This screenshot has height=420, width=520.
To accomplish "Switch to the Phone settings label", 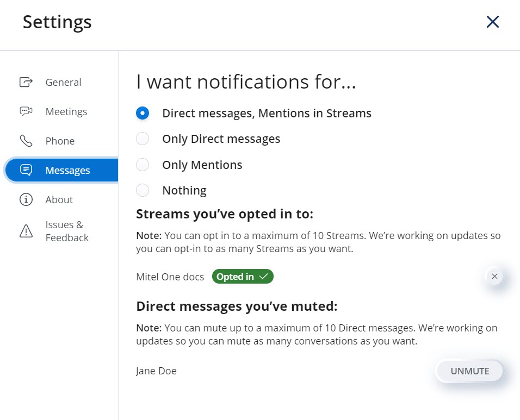I will [60, 141].
